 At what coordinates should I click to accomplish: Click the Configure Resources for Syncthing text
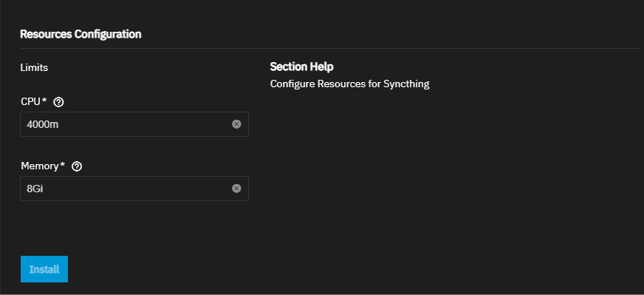click(x=350, y=84)
